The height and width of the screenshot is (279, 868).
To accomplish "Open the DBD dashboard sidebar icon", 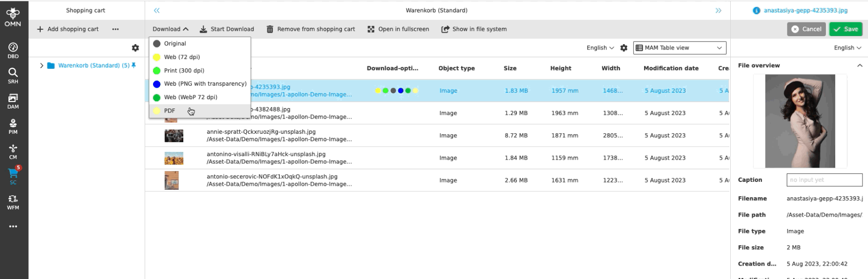I will tap(13, 50).
